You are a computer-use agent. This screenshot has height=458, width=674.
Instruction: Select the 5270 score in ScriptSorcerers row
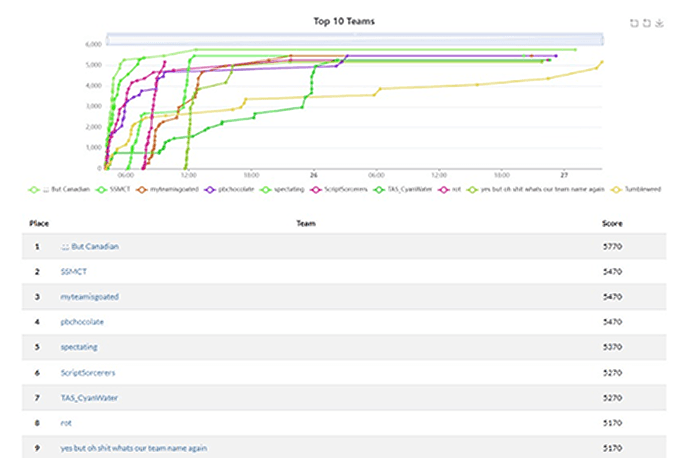point(612,372)
